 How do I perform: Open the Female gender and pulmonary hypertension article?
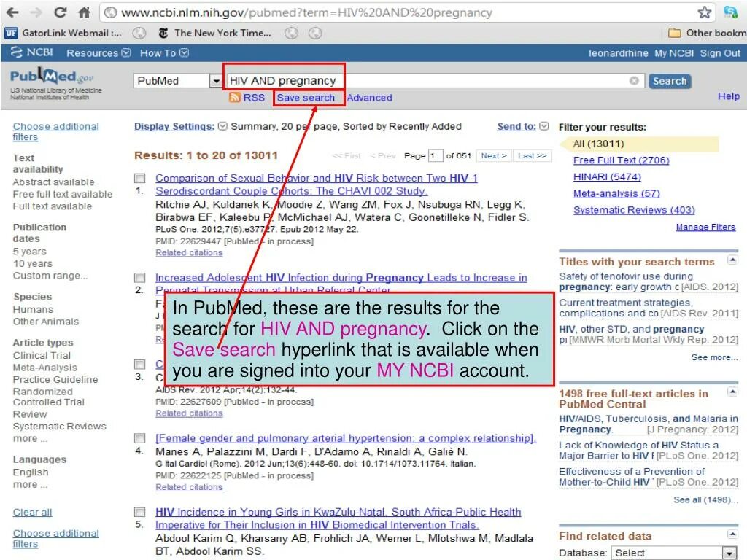345,438
